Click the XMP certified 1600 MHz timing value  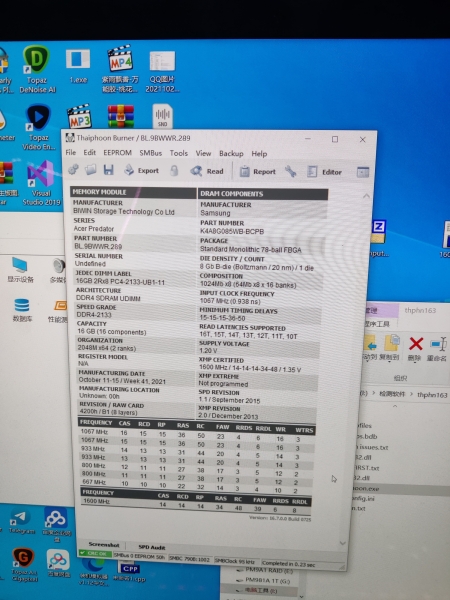tap(250, 368)
